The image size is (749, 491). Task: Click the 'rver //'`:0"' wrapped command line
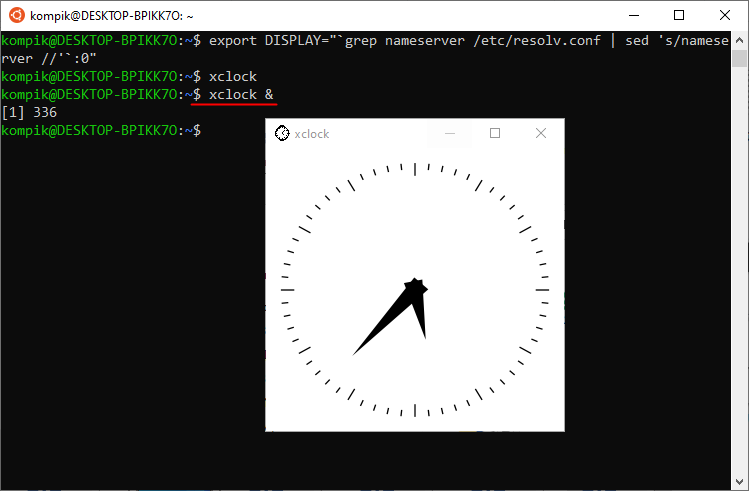pyautogui.click(x=49, y=58)
